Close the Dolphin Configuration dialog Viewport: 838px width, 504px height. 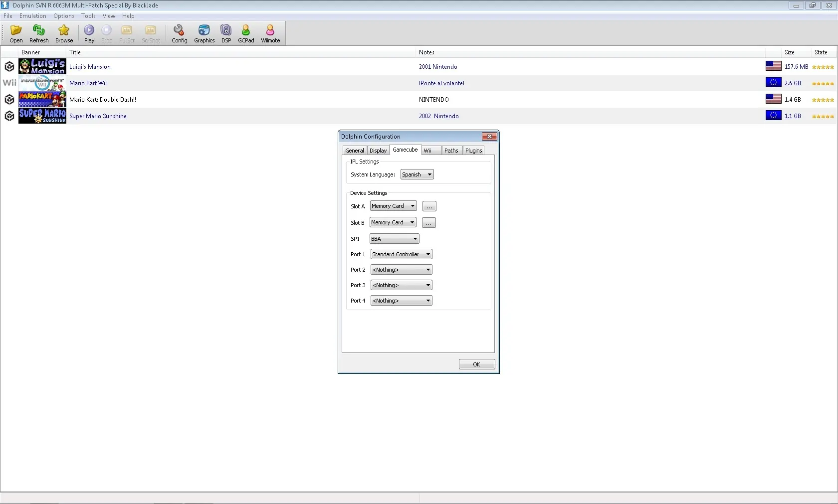[489, 136]
